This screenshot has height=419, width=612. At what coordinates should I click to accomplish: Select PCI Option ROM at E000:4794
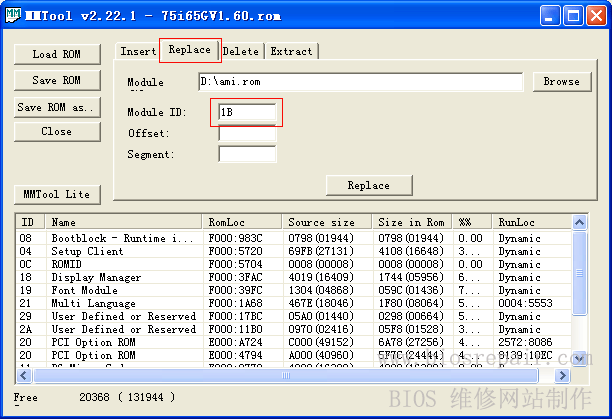pyautogui.click(x=294, y=355)
